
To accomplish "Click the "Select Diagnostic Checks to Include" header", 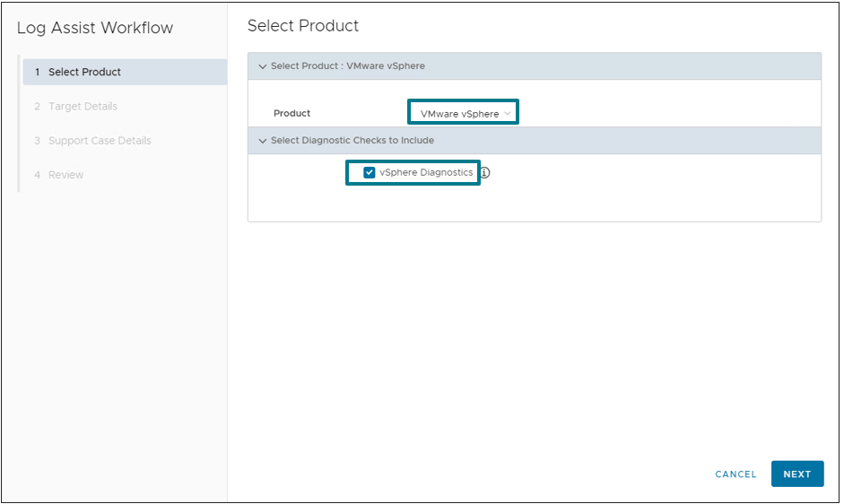I will point(352,141).
